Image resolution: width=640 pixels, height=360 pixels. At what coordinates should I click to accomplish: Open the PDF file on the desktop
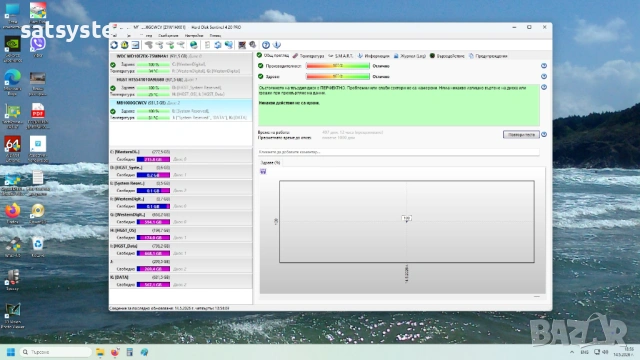(x=38, y=116)
